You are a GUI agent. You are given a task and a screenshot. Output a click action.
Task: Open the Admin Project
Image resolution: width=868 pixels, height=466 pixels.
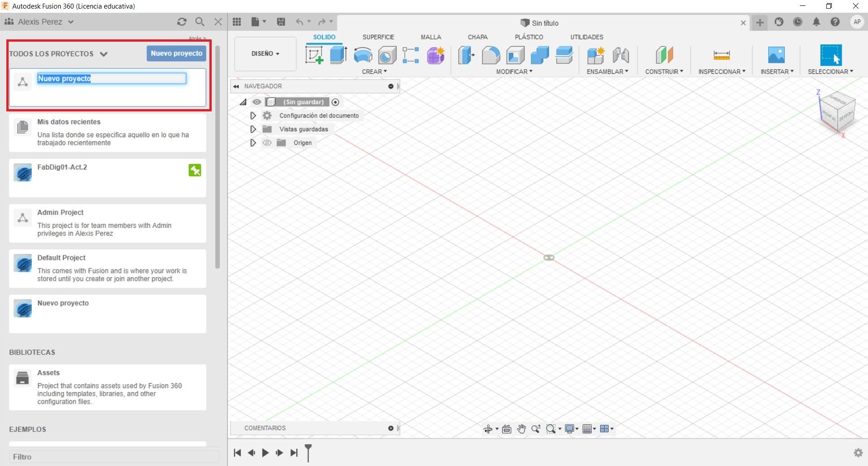pos(107,223)
